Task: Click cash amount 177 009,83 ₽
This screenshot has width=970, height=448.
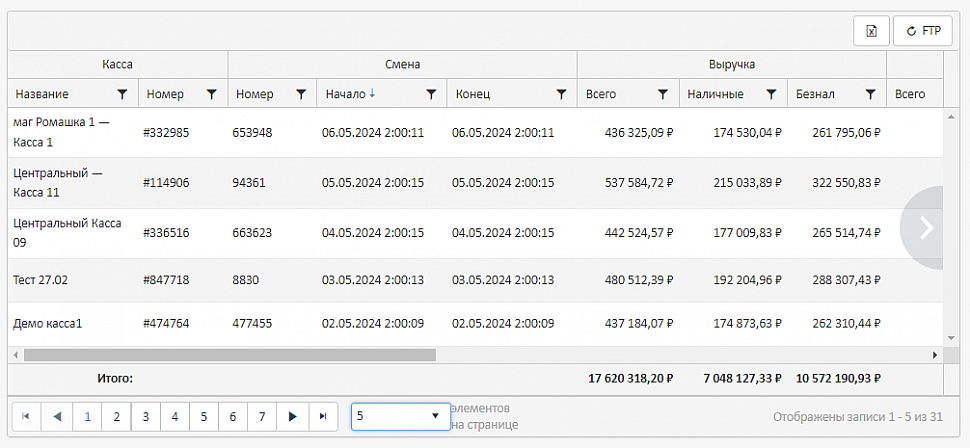Action: 747,233
